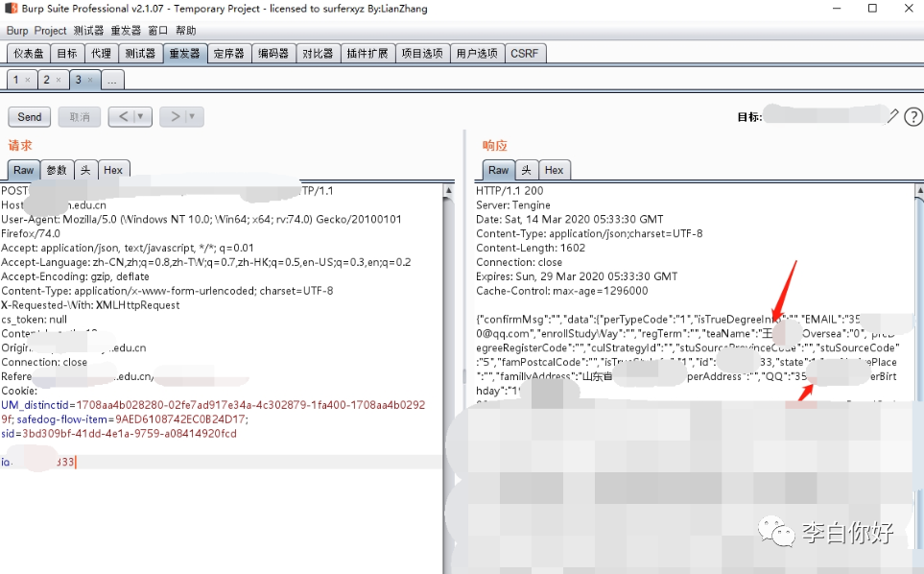Switch to the 用户选项 tab
The width and height of the screenshot is (924, 574).
pyautogui.click(x=477, y=54)
